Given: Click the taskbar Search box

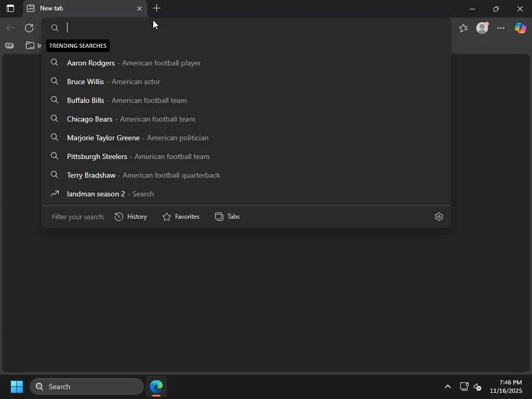Looking at the screenshot, I should (87, 387).
